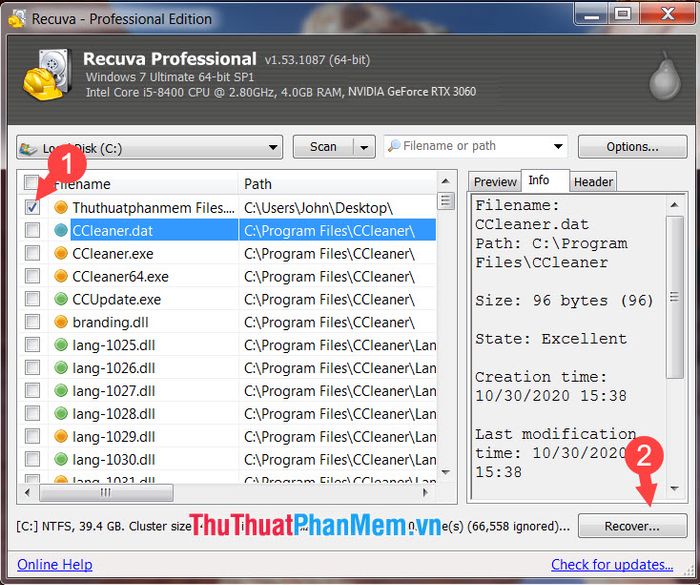
Task: Switch to the Header tab
Action: 593,182
